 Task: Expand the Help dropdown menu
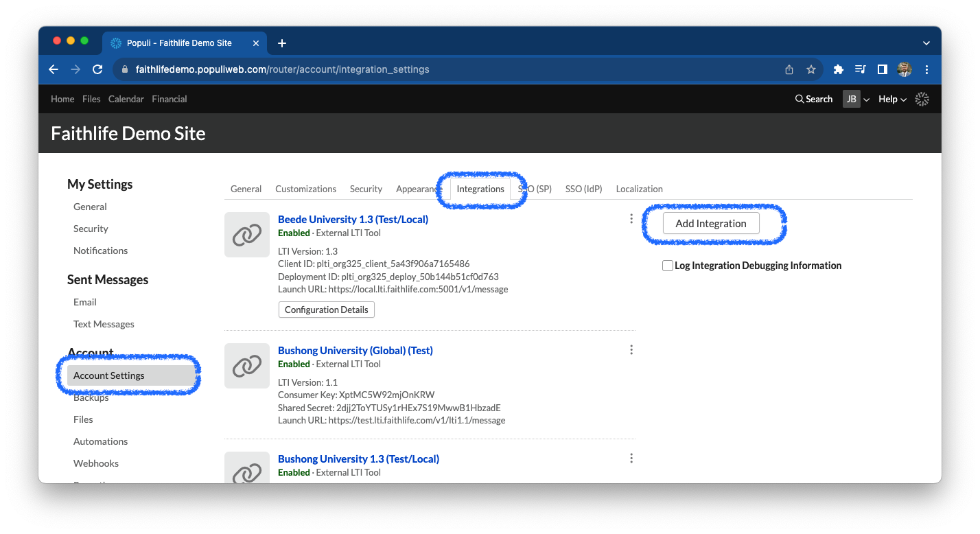click(892, 99)
